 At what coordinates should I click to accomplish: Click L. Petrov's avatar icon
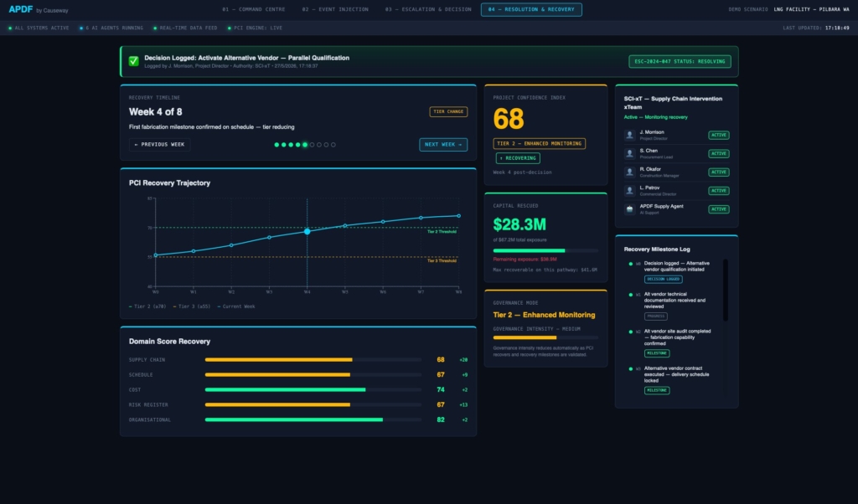(x=630, y=191)
